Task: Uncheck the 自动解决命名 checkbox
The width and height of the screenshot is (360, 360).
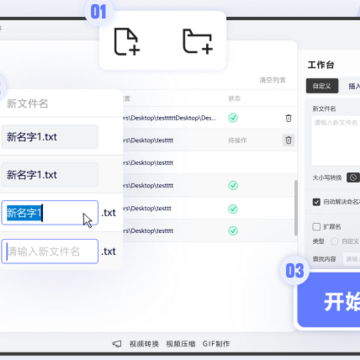Action: [x=316, y=202]
